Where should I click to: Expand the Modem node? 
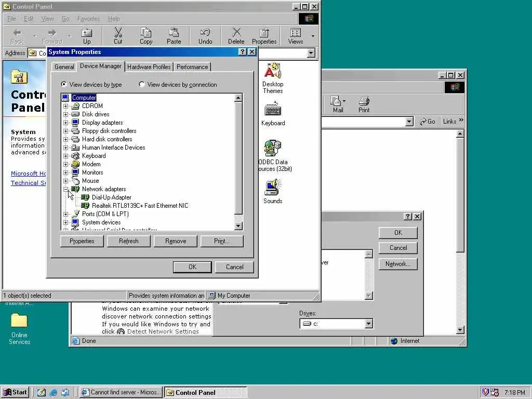[66, 164]
